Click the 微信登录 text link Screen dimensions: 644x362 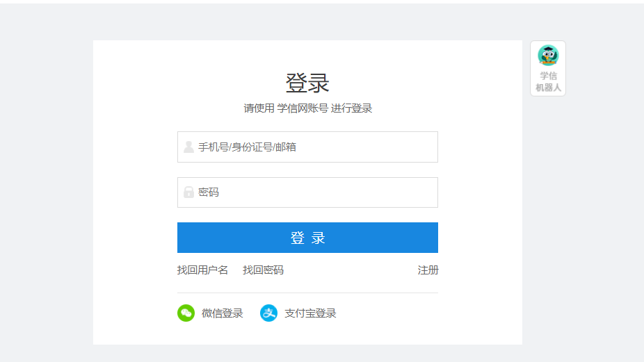[222, 313]
